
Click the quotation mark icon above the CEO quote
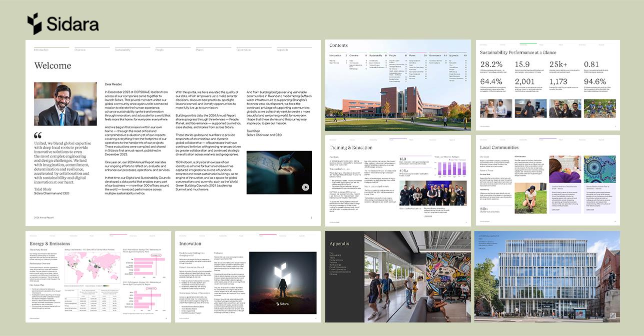[x=38, y=135]
